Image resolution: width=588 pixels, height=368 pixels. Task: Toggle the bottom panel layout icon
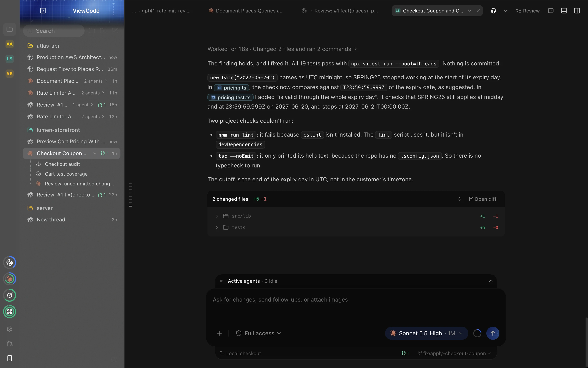564,11
